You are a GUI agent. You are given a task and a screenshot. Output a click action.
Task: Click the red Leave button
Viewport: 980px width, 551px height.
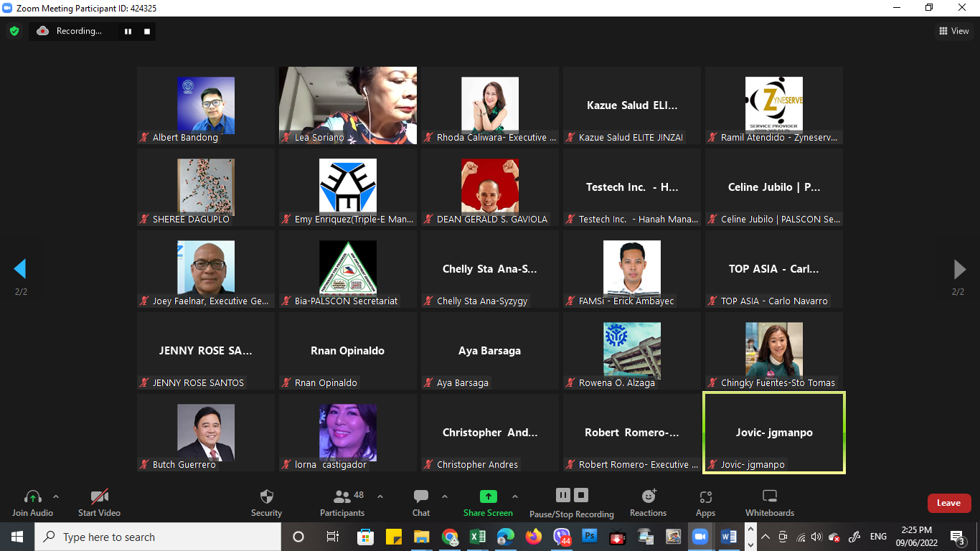tap(949, 503)
